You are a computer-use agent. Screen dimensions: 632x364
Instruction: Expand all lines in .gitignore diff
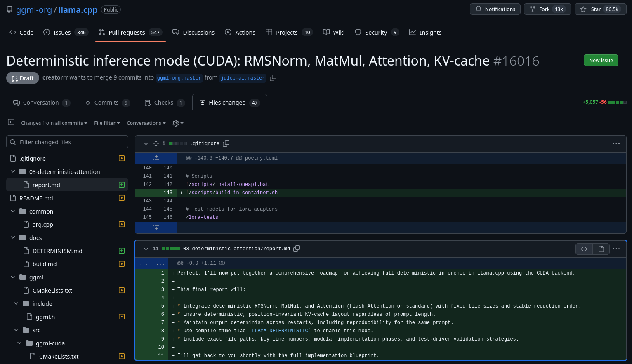point(156,143)
